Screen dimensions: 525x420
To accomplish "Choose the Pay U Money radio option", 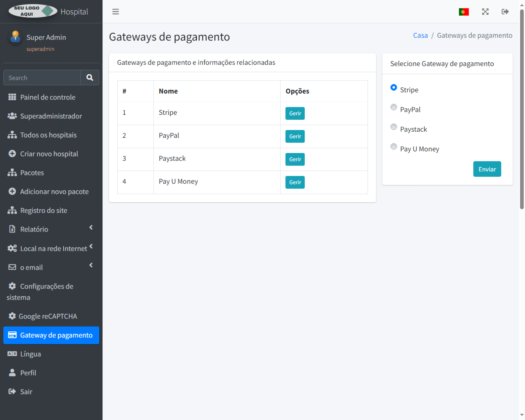I will point(393,147).
